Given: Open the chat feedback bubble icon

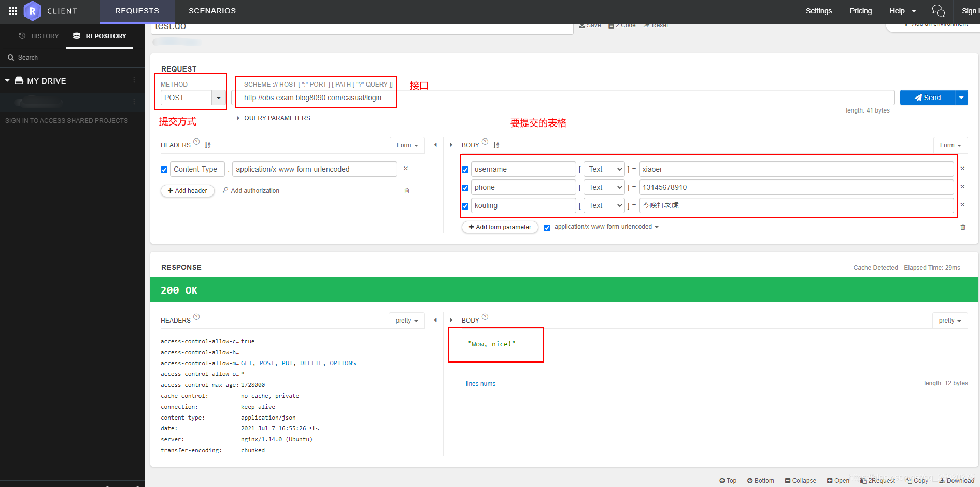Looking at the screenshot, I should click(938, 11).
